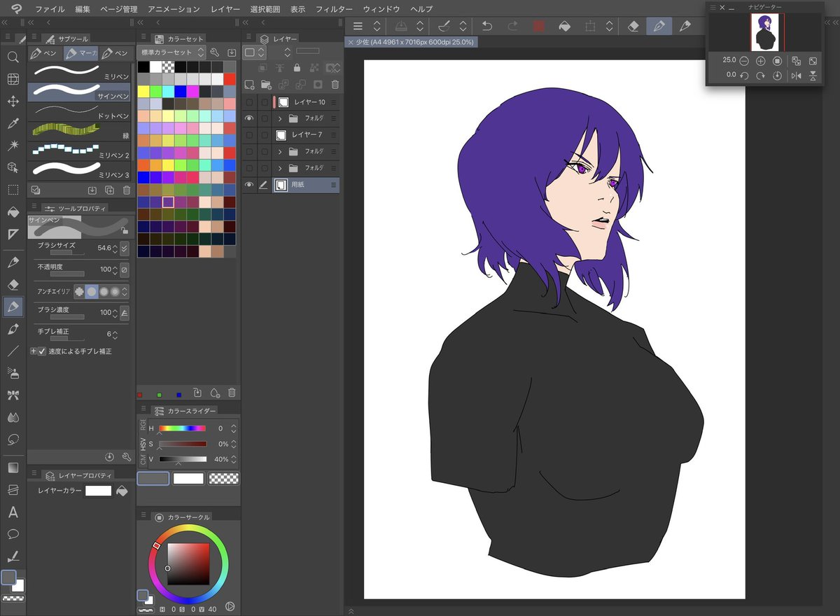The width and height of the screenshot is (840, 616).
Task: Open color set wrench settings
Action: [x=215, y=52]
